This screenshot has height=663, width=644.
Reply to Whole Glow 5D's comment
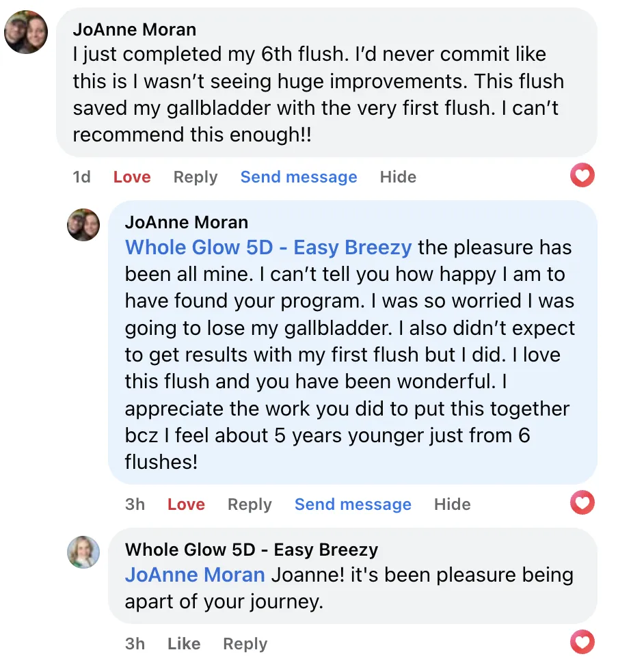pyautogui.click(x=245, y=644)
